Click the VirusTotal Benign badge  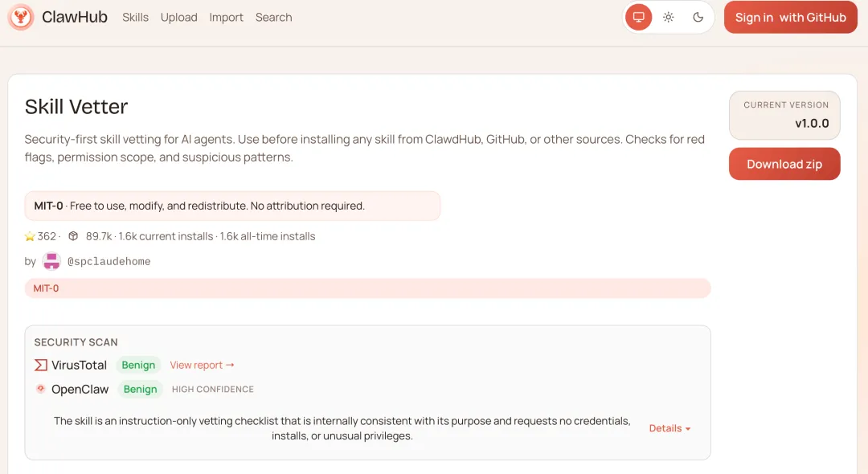point(138,365)
